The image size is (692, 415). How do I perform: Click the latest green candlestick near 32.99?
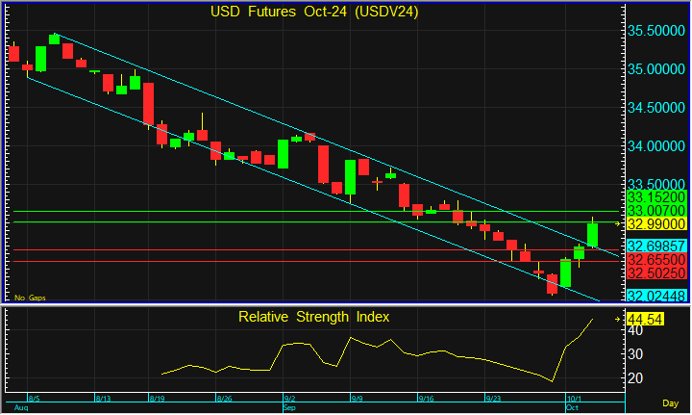592,234
